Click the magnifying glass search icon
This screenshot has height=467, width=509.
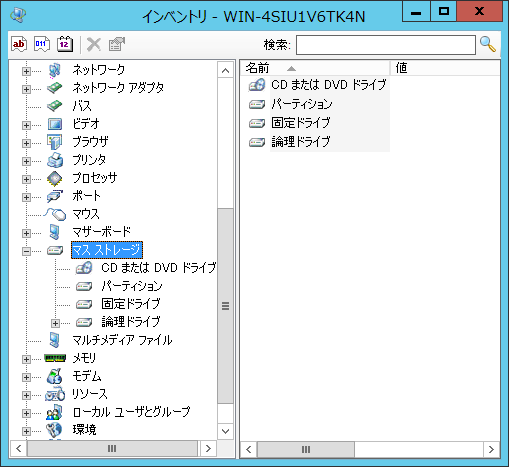(488, 44)
